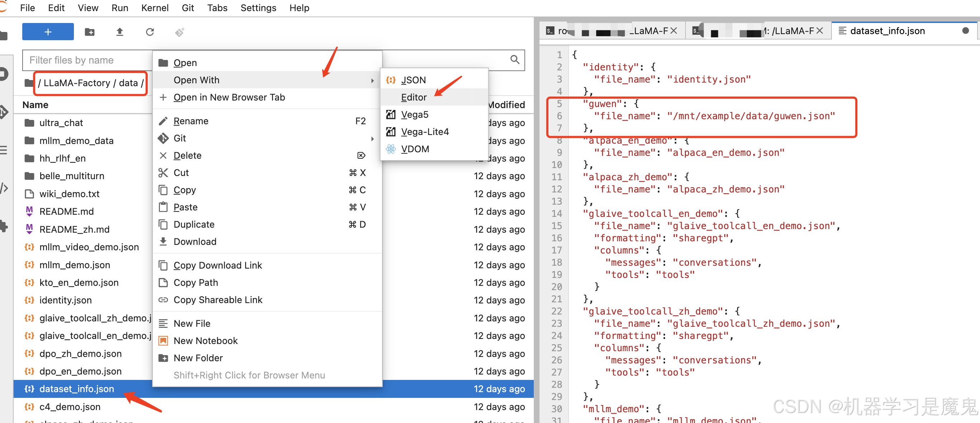980x423 pixels.
Task: Open with Vega5 option
Action: point(434,115)
